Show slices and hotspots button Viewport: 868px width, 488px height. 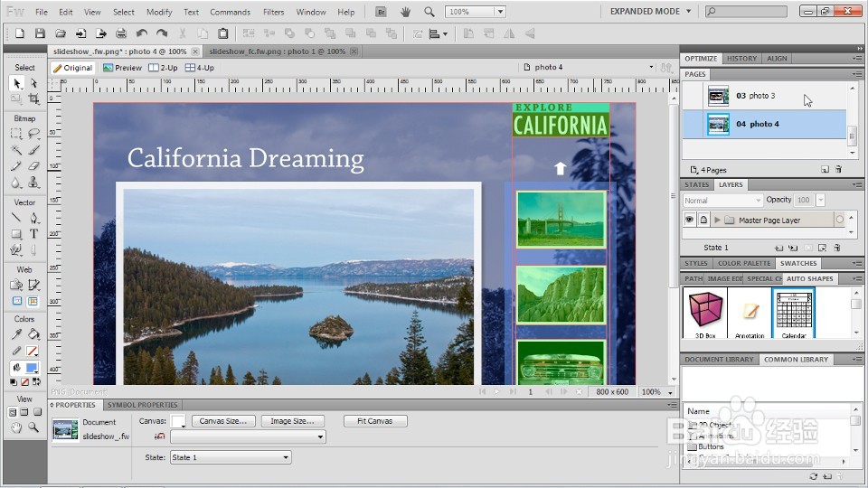click(x=33, y=301)
